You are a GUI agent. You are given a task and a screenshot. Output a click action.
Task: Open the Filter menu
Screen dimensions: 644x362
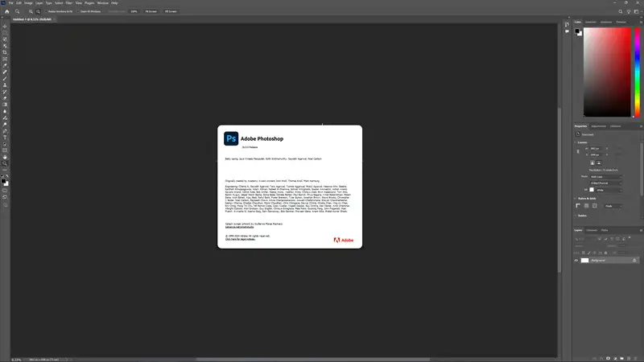click(x=69, y=3)
